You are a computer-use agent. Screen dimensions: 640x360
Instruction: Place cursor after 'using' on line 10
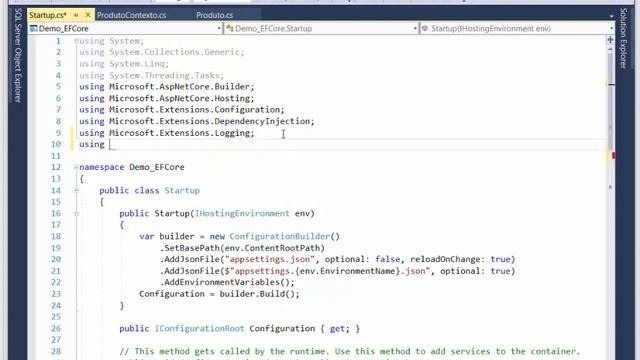click(x=109, y=144)
